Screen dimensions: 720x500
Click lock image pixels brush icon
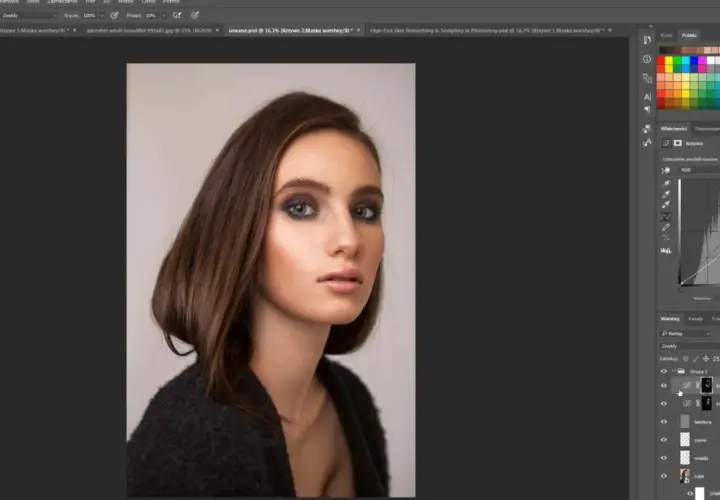[x=696, y=359]
